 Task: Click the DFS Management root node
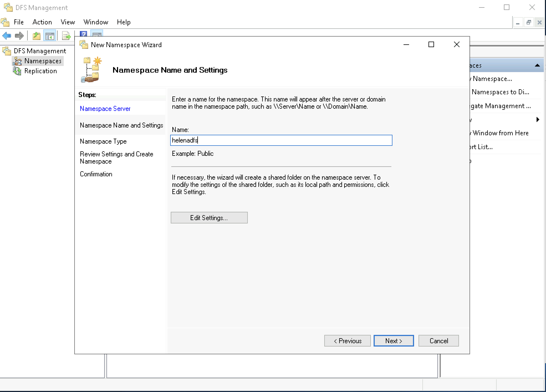40,51
